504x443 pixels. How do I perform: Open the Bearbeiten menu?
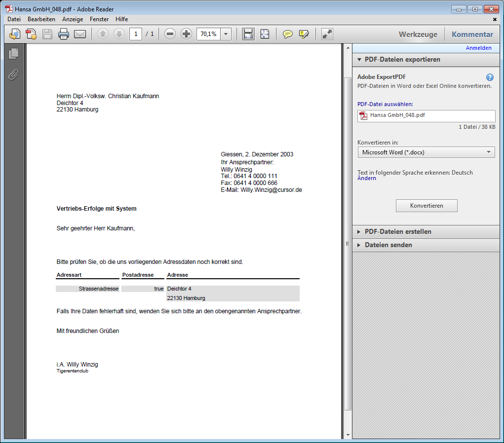click(x=41, y=19)
